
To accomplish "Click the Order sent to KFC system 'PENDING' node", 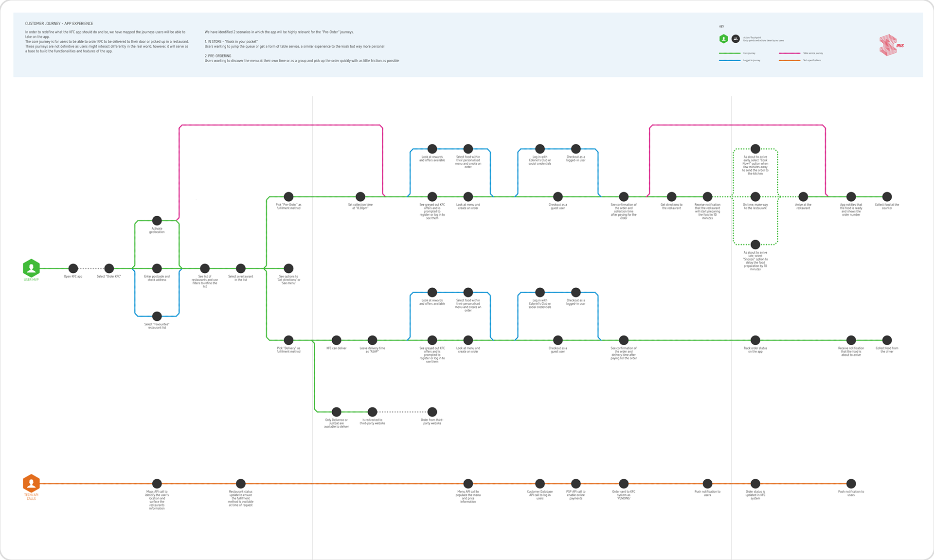I will 624,484.
